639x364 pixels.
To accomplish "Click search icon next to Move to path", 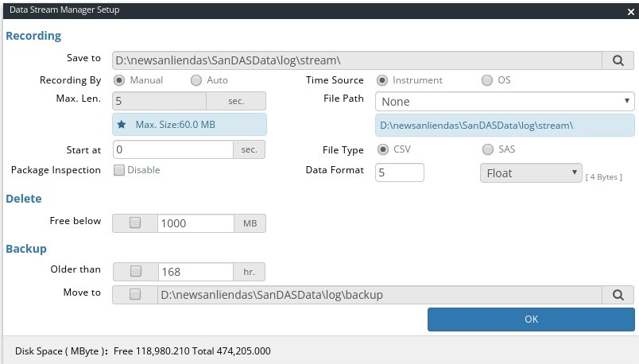I will (x=618, y=295).
